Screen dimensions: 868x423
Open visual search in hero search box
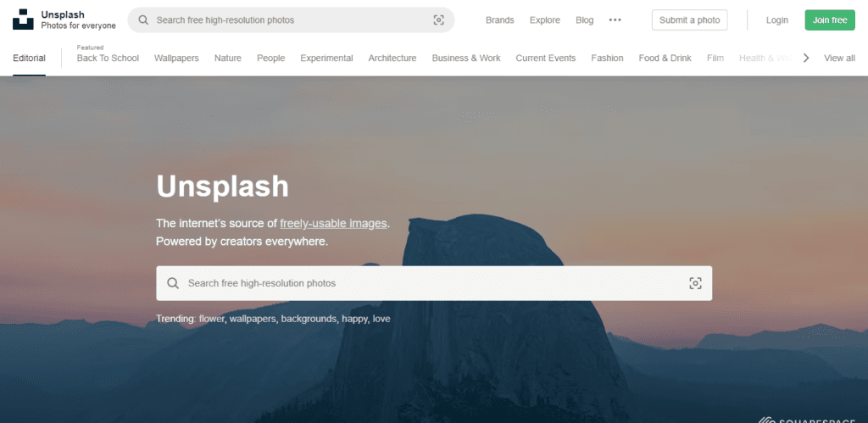(695, 283)
